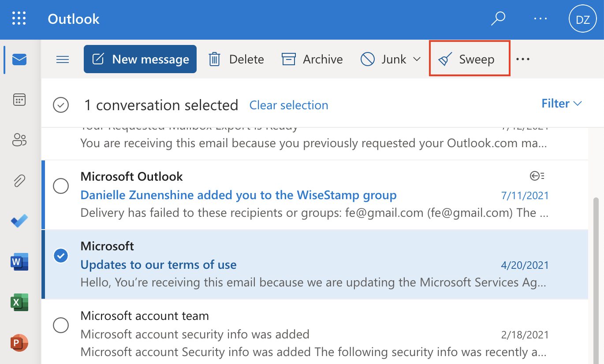Click the Clear selection link
The width and height of the screenshot is (604, 364).
pos(289,105)
